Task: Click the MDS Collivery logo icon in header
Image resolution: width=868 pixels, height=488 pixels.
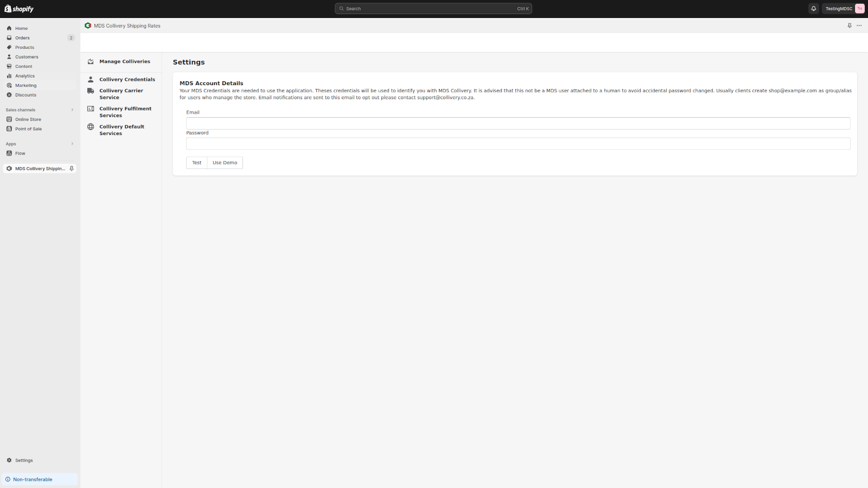Action: coord(88,25)
